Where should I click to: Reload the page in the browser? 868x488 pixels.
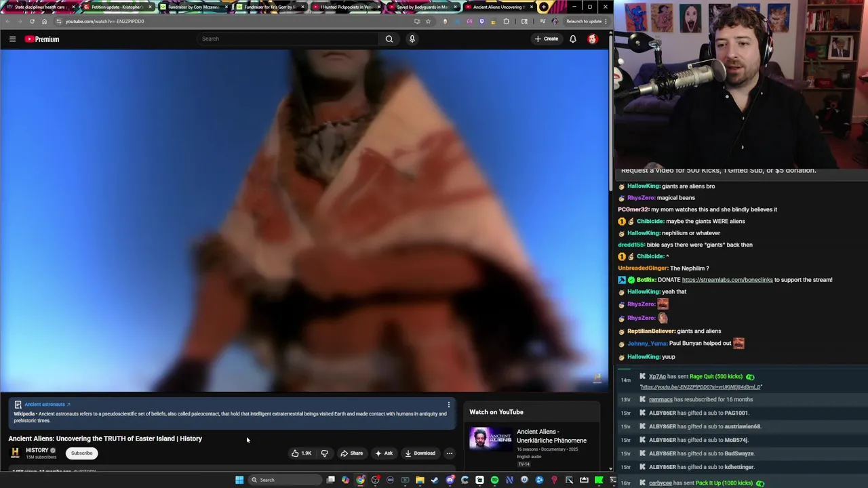pos(32,21)
